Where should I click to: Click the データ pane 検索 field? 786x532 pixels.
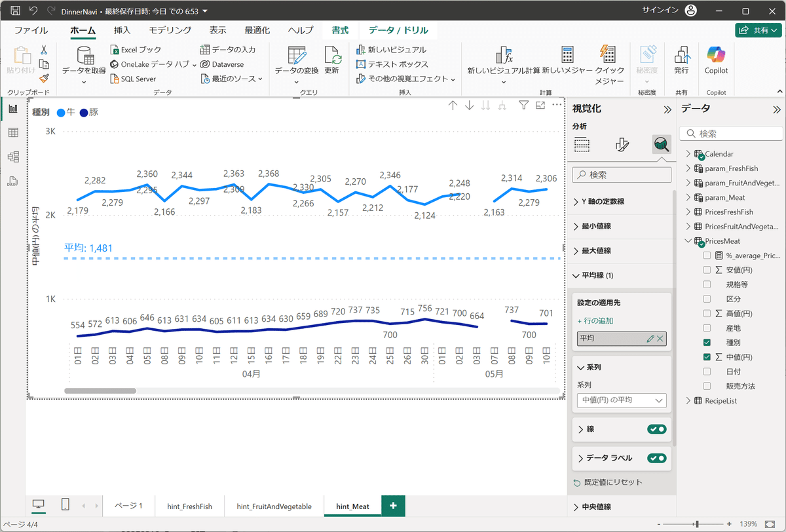point(731,134)
